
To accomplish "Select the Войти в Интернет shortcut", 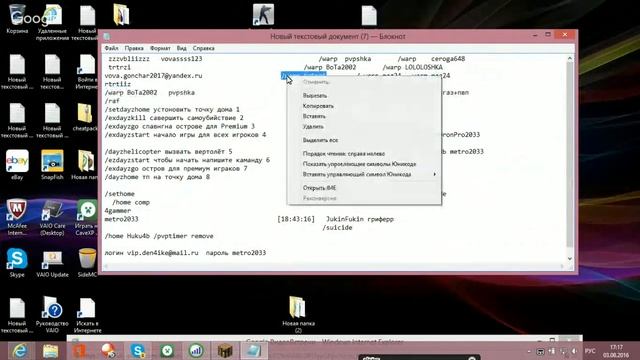I will pyautogui.click(x=87, y=71).
